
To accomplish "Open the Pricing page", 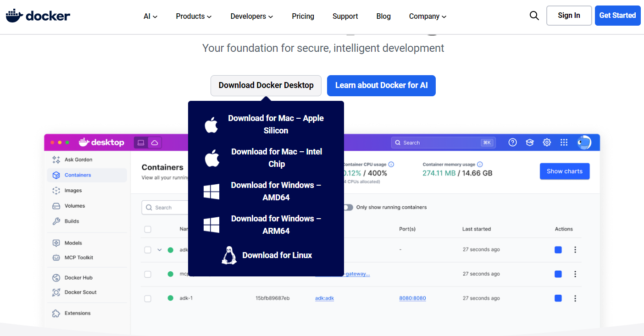I will point(303,16).
